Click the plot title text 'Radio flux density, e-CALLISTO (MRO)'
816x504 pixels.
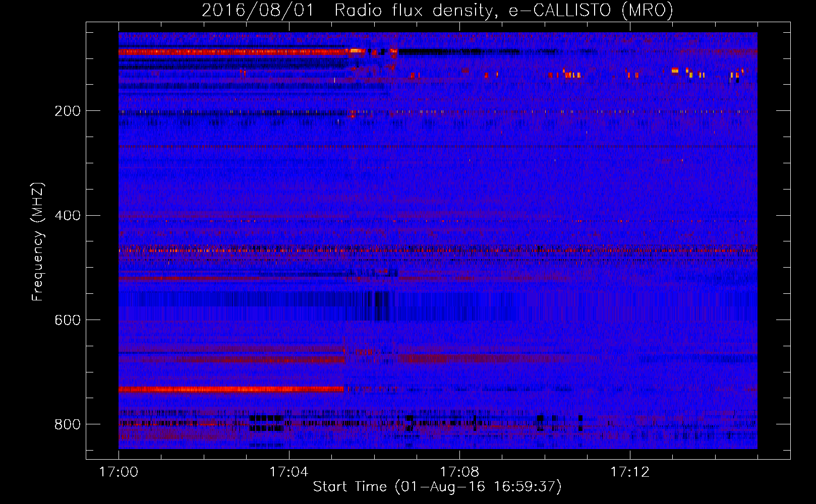[x=504, y=10]
